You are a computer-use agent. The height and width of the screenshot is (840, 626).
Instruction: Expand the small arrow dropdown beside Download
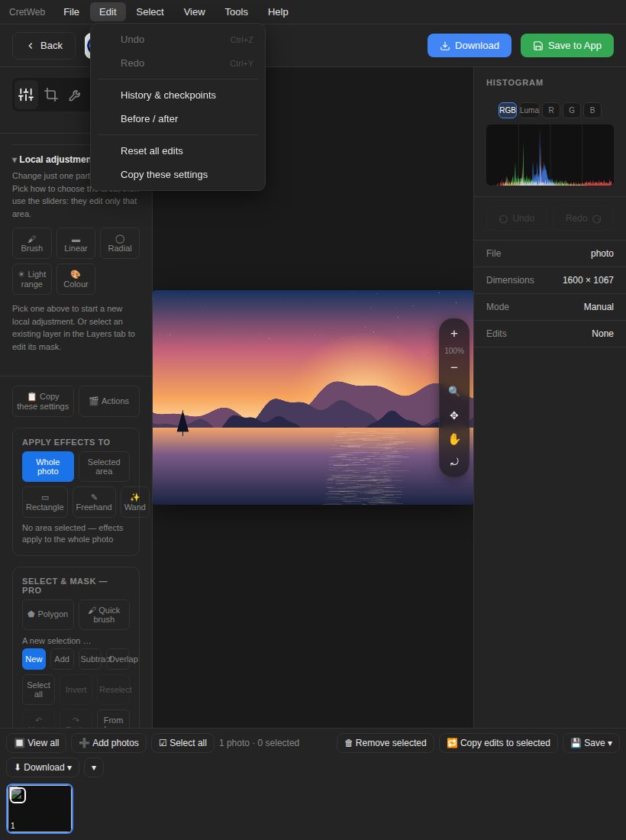pyautogui.click(x=94, y=767)
